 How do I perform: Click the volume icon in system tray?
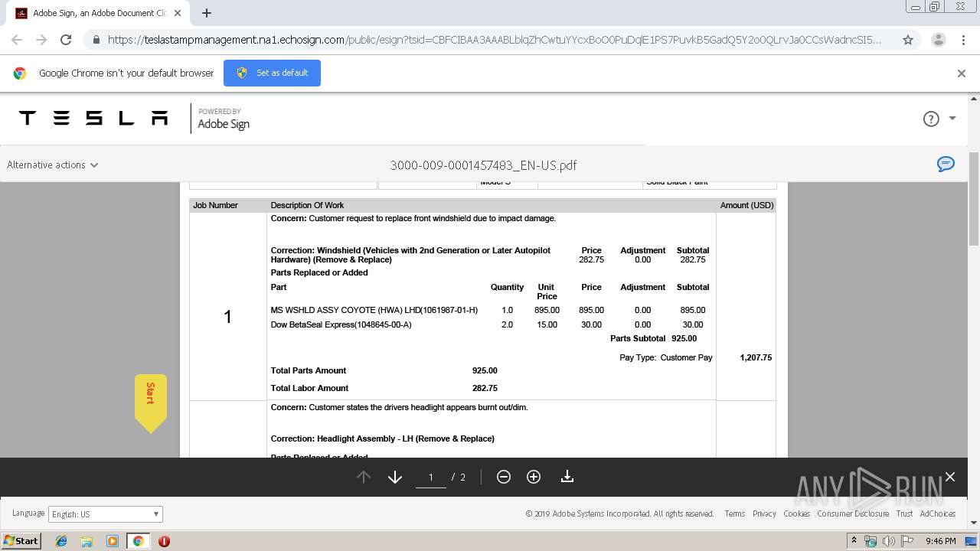click(888, 541)
